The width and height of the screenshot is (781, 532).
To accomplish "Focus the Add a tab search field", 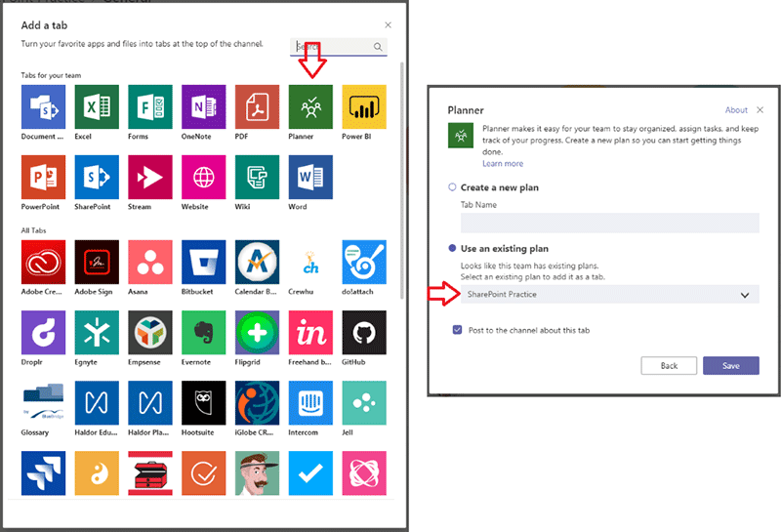I will pos(338,47).
